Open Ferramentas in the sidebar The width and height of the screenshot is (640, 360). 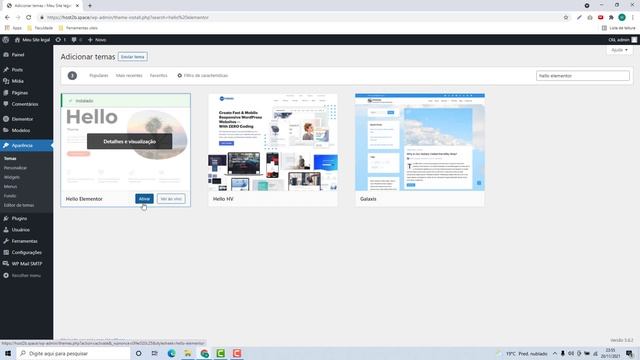(x=24, y=241)
